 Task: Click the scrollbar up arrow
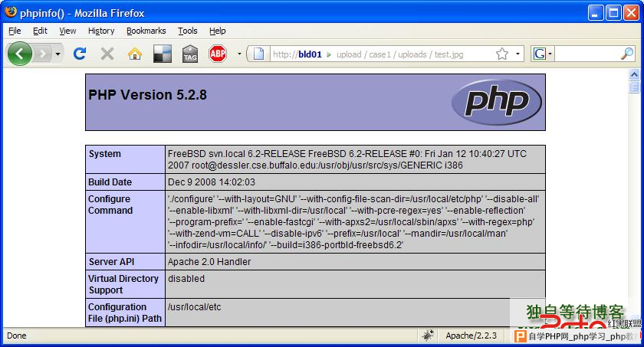(634, 74)
